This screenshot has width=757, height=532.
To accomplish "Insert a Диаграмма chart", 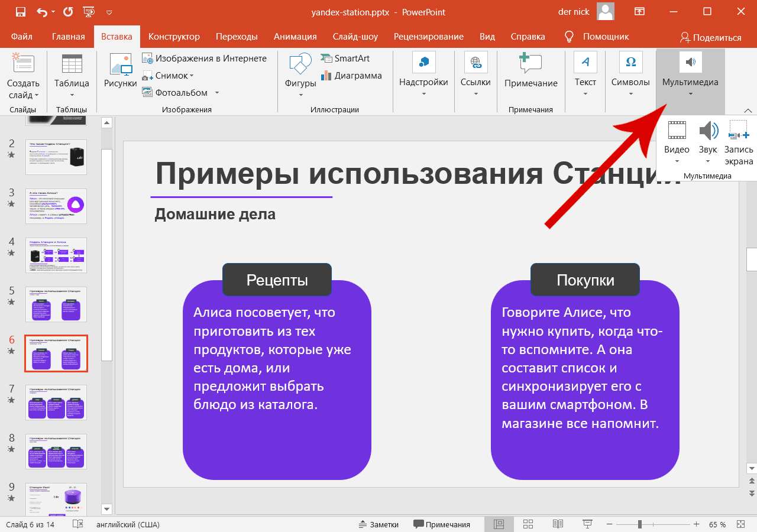I will tap(351, 76).
